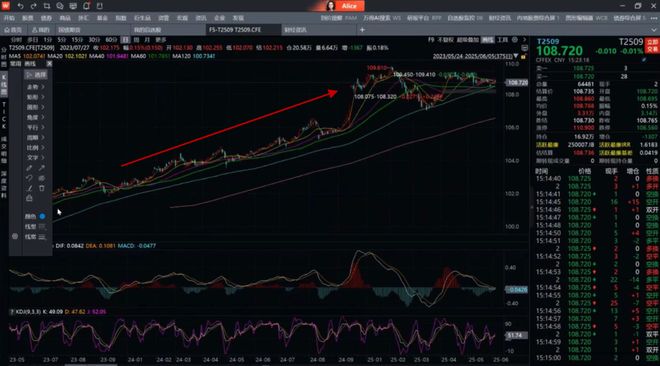Image resolution: width=660 pixels, height=366 pixels.
Task: Toggle the 画线 drawing button in chart toolbar
Action: click(x=487, y=40)
